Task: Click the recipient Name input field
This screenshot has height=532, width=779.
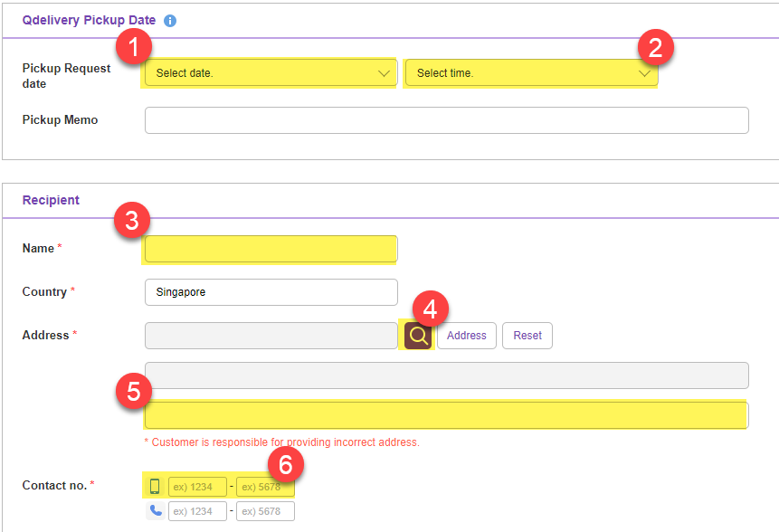Action: pyautogui.click(x=271, y=249)
